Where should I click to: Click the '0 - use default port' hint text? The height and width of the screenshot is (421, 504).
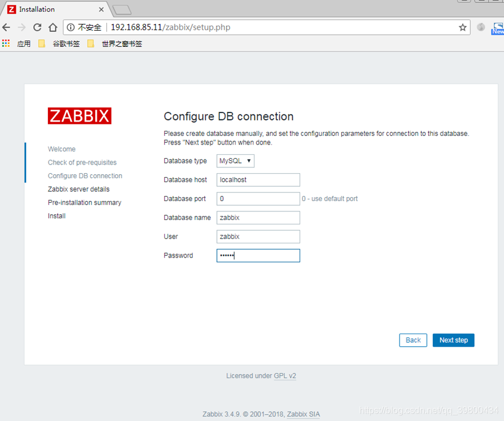pos(329,199)
